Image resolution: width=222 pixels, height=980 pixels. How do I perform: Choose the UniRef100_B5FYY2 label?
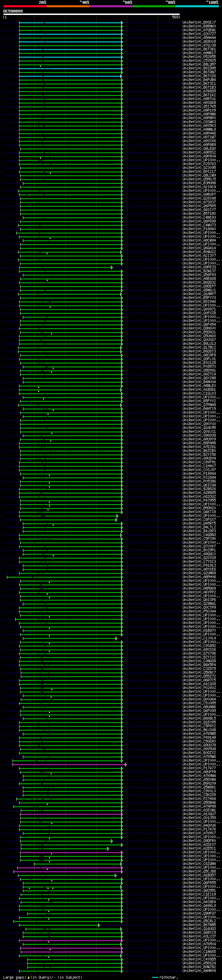click(x=199, y=401)
